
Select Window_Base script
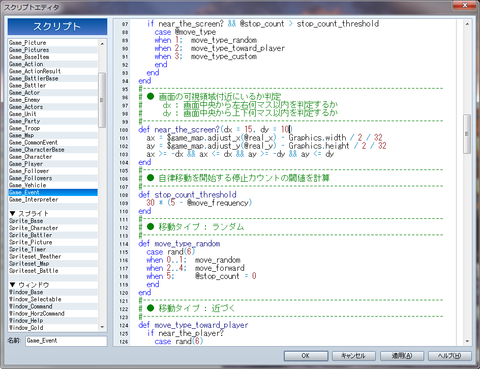click(x=53, y=292)
